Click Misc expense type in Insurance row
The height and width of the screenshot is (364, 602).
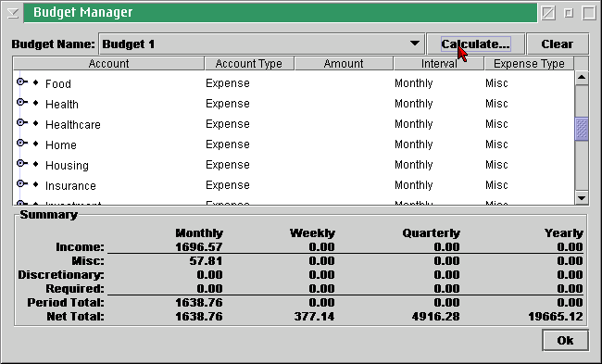[x=496, y=185]
